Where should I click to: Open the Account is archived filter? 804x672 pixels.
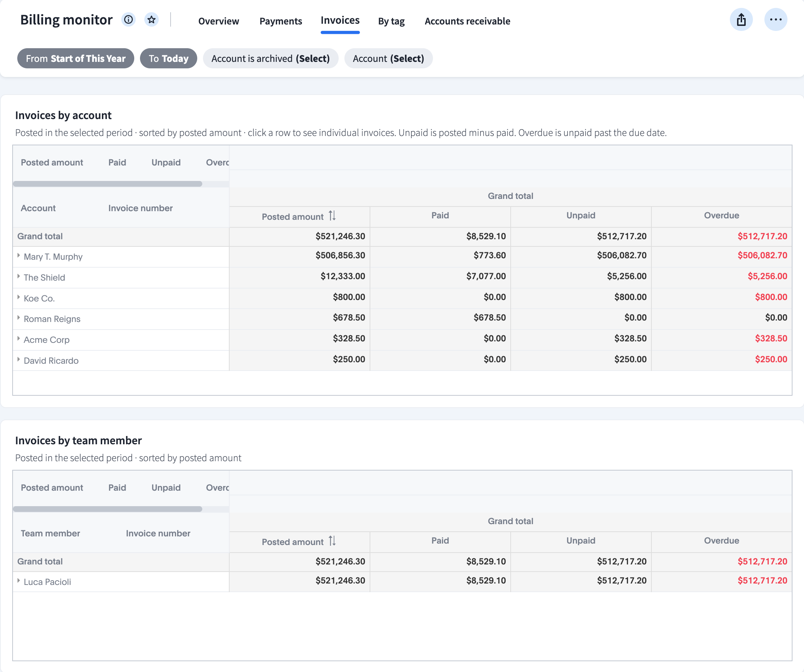coord(271,59)
